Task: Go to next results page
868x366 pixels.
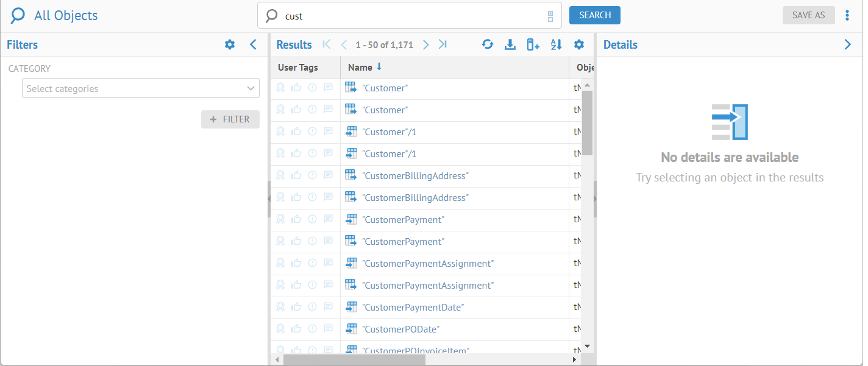Action: click(x=426, y=44)
